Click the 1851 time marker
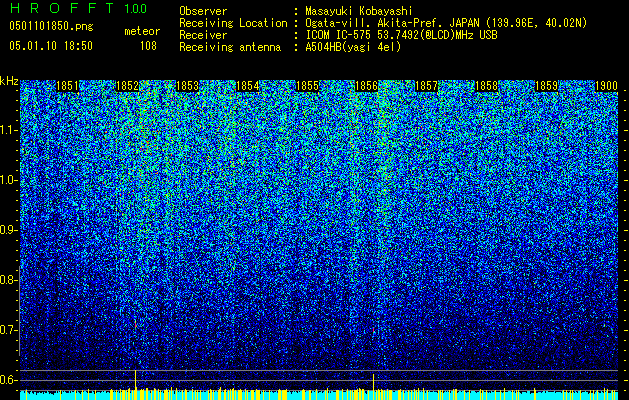This screenshot has width=629, height=400. [x=67, y=86]
